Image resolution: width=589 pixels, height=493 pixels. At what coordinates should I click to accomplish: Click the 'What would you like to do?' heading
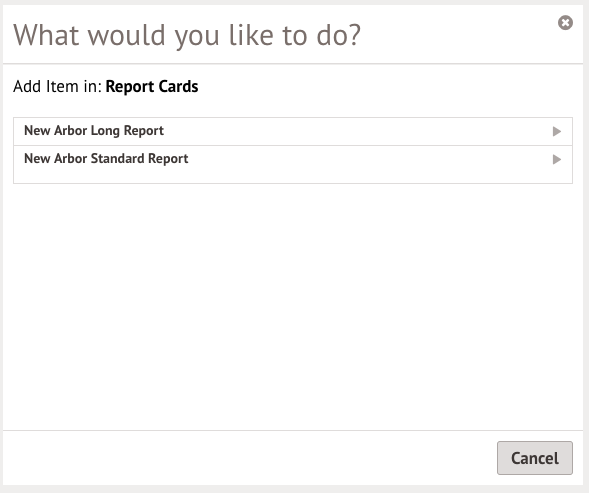pos(187,35)
